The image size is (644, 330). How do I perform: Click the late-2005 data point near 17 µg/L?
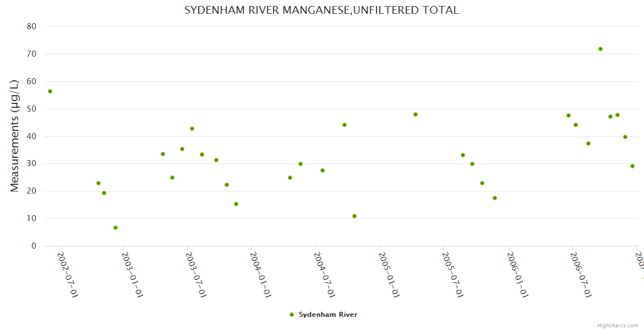coord(495,198)
